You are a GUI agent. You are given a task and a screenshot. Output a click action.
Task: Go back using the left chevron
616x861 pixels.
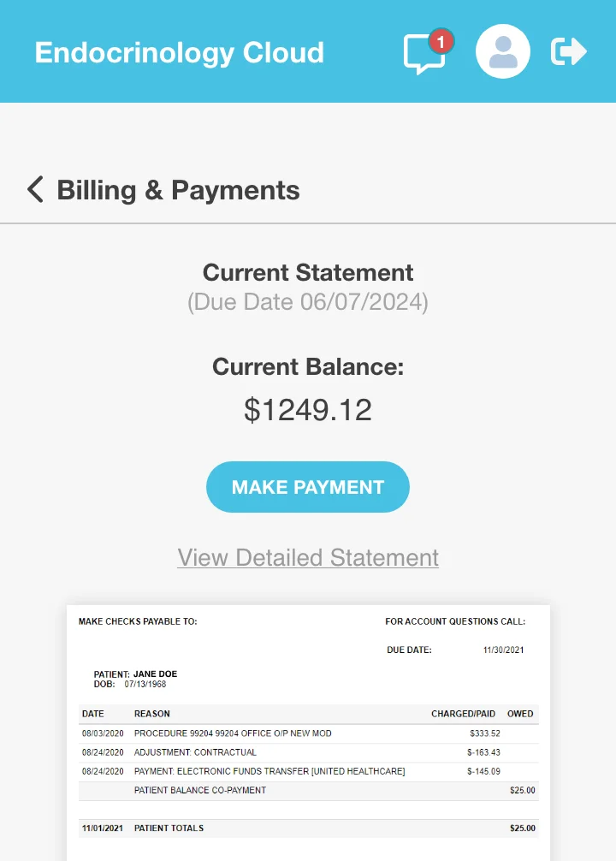tap(35, 189)
